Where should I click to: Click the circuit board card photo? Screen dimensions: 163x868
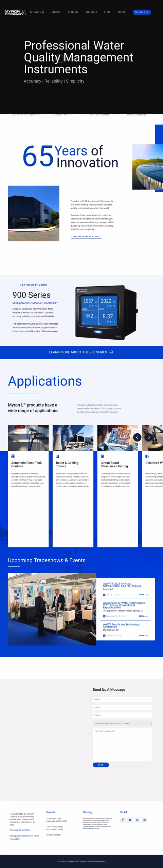[x=117, y=438]
